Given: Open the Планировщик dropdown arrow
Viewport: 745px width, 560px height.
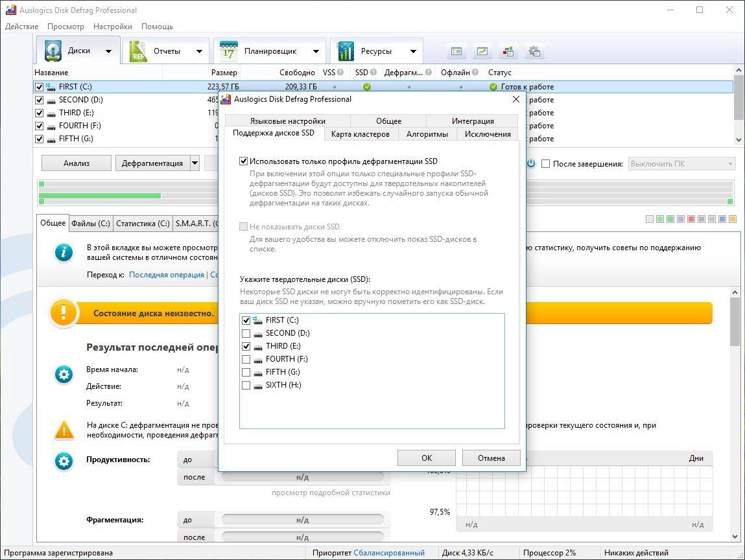Looking at the screenshot, I should click(316, 51).
